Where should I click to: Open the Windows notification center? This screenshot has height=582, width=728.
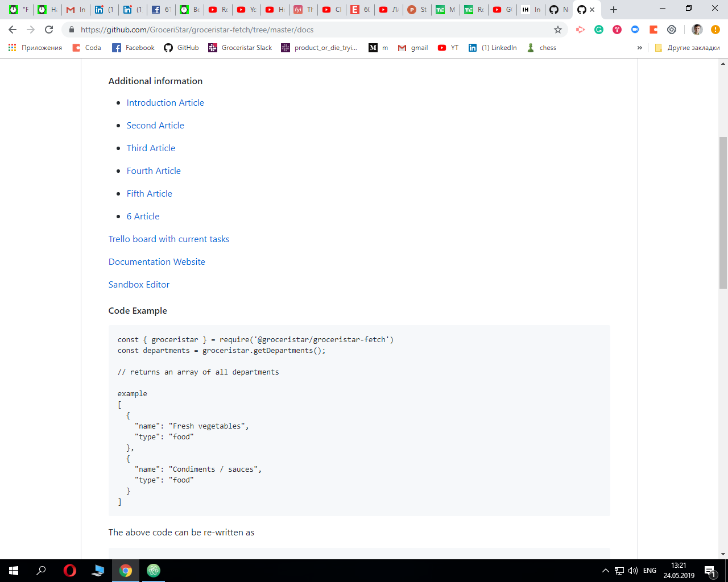click(x=710, y=571)
